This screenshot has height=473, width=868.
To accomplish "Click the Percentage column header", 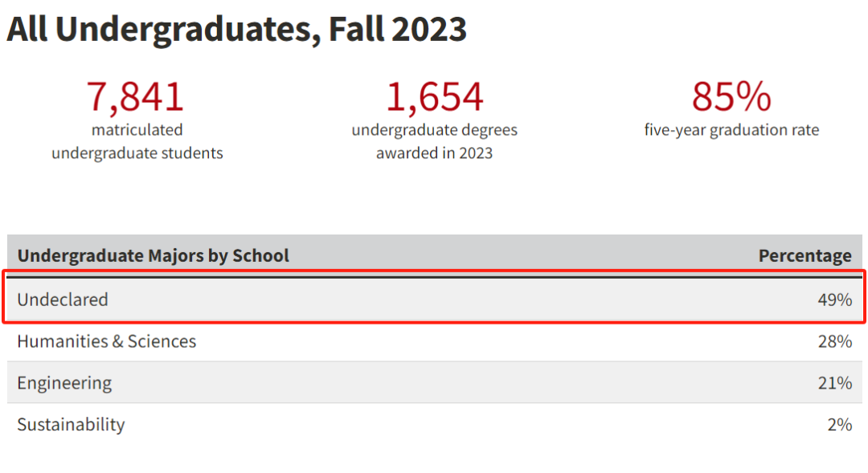I will tap(805, 256).
